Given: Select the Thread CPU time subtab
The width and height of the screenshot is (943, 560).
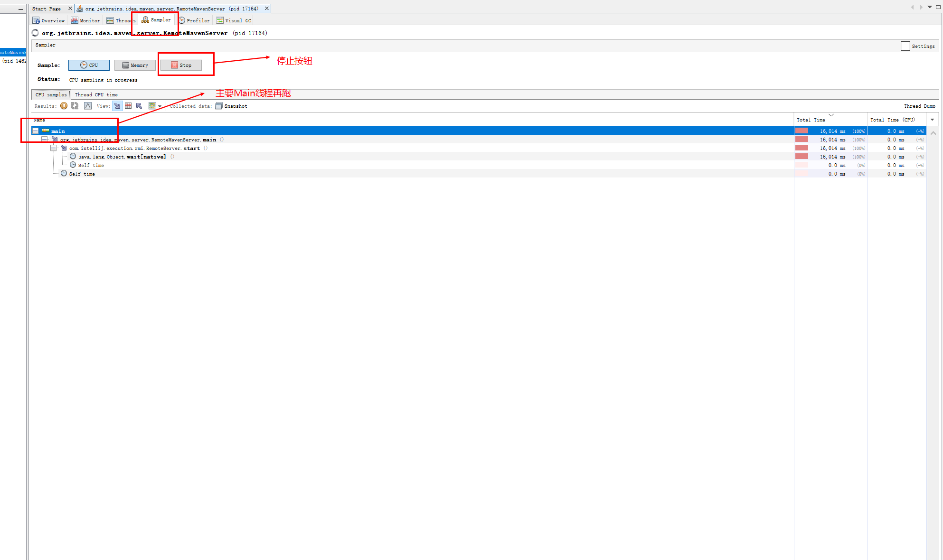Looking at the screenshot, I should point(96,94).
